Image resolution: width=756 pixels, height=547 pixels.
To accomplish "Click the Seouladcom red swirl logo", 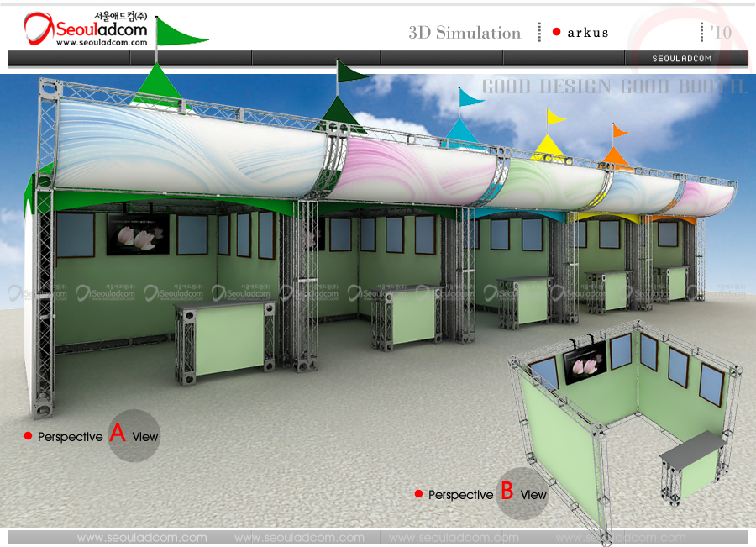I will click(x=39, y=30).
